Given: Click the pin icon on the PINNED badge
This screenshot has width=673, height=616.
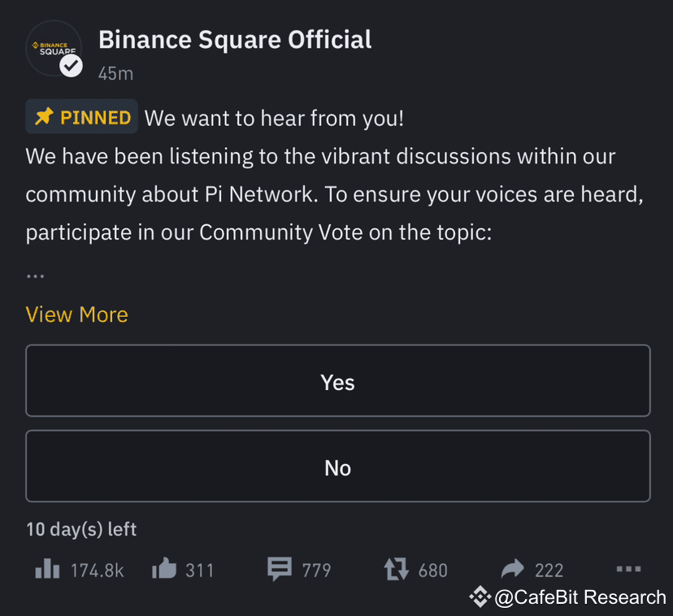Looking at the screenshot, I should (x=45, y=116).
